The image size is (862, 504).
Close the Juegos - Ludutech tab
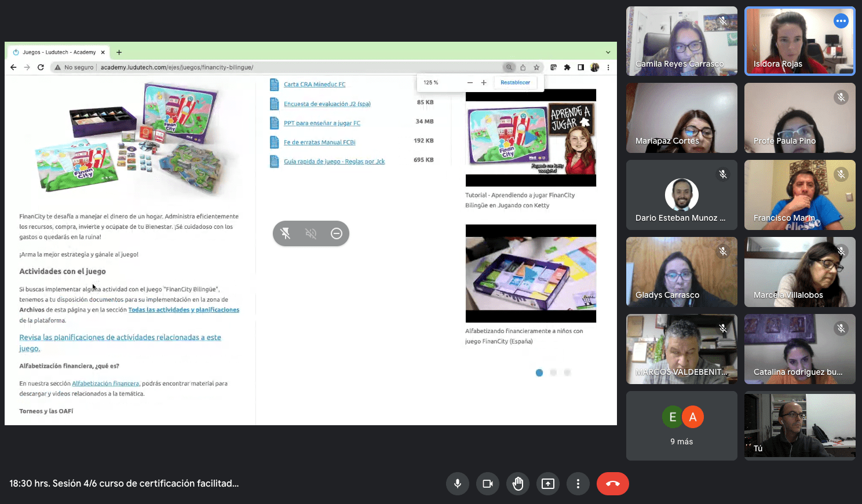pyautogui.click(x=103, y=52)
